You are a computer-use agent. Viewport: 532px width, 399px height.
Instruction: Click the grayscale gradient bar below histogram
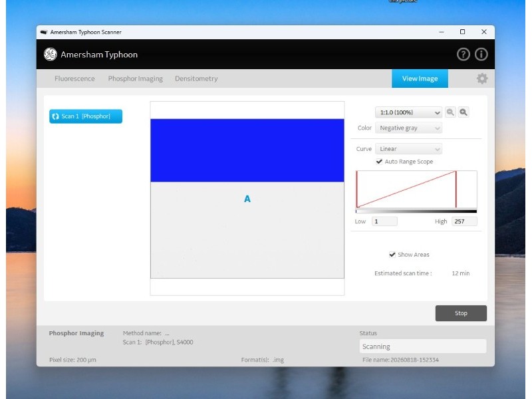coord(416,211)
